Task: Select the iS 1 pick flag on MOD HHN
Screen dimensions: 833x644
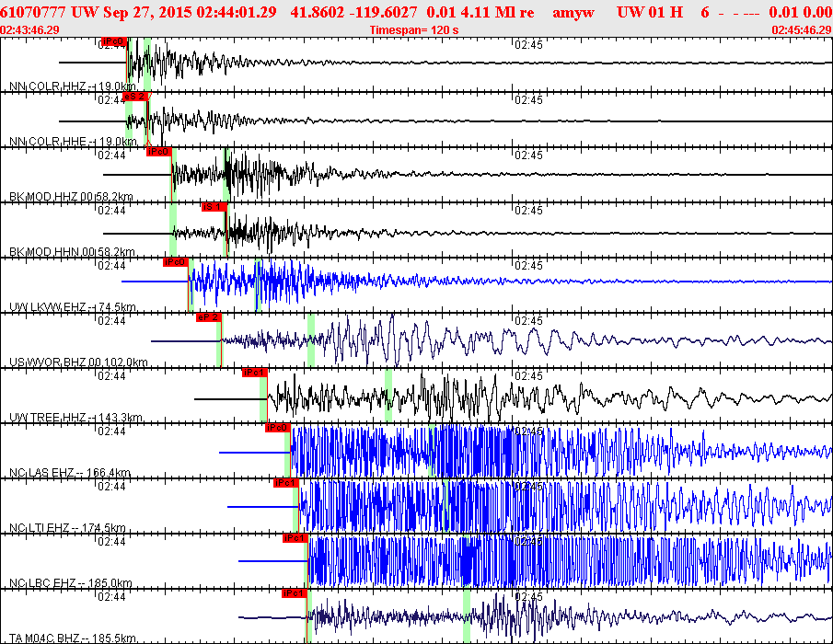Action: tap(214, 207)
